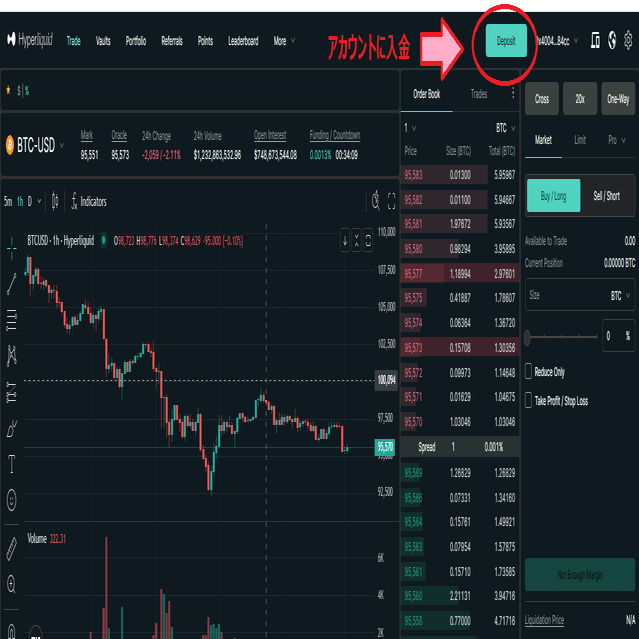Screen dimensions: 639x639
Task: Open the Pro order type dropdown
Action: point(617,140)
